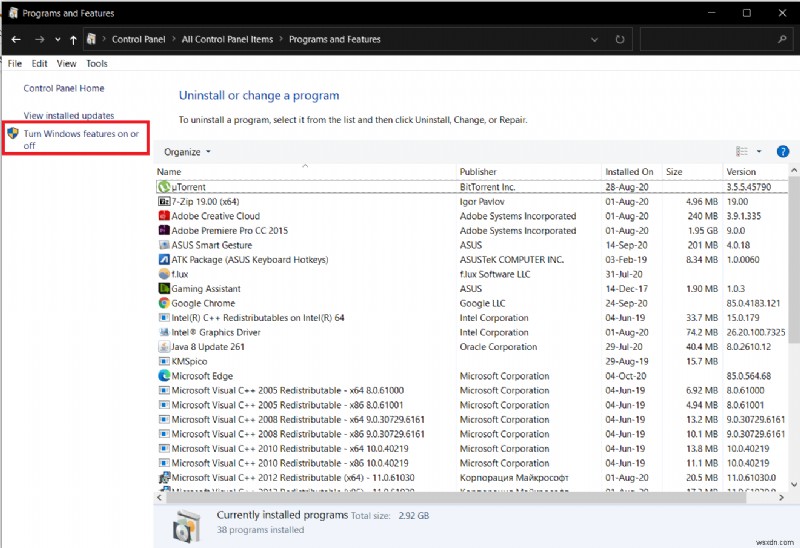
Task: Click Control Panel in the breadcrumb
Action: pyautogui.click(x=138, y=39)
